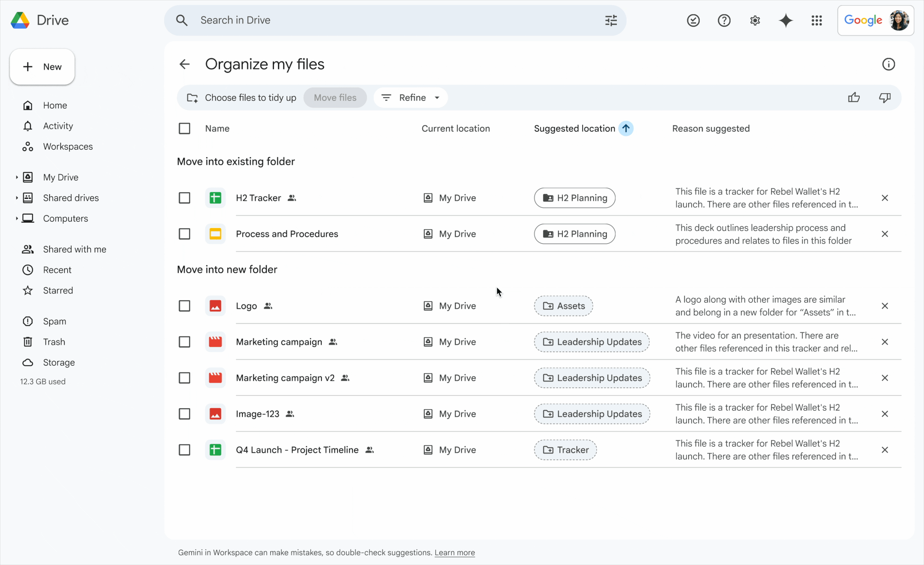The height and width of the screenshot is (565, 924).
Task: Select the checkbox for H2 Tracker
Action: [184, 198]
